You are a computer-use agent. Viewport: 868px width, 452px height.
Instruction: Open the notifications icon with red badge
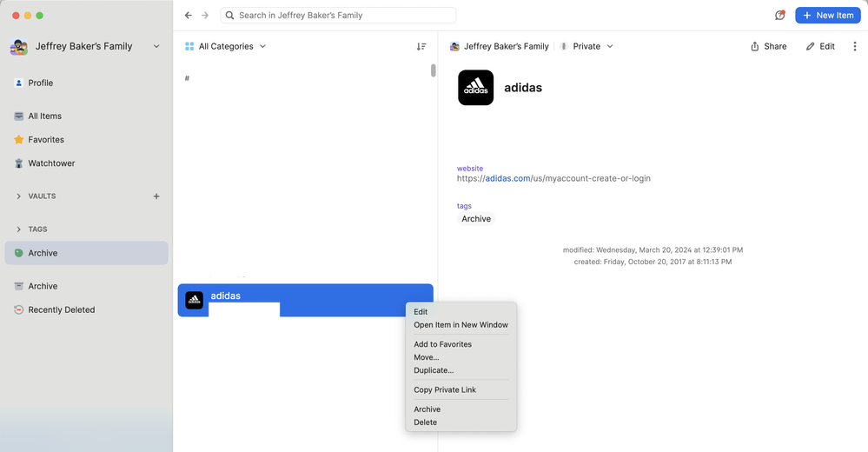click(779, 16)
